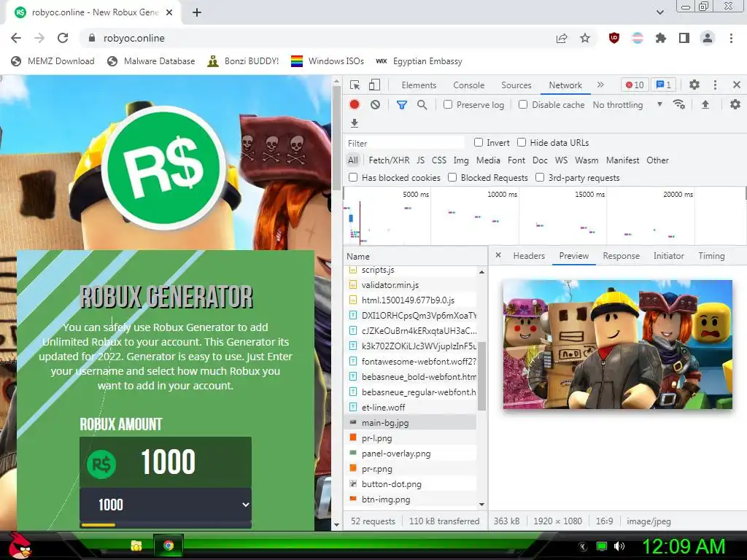Open DevTools main settings gear
The width and height of the screenshot is (747, 560).
pyautogui.click(x=694, y=85)
